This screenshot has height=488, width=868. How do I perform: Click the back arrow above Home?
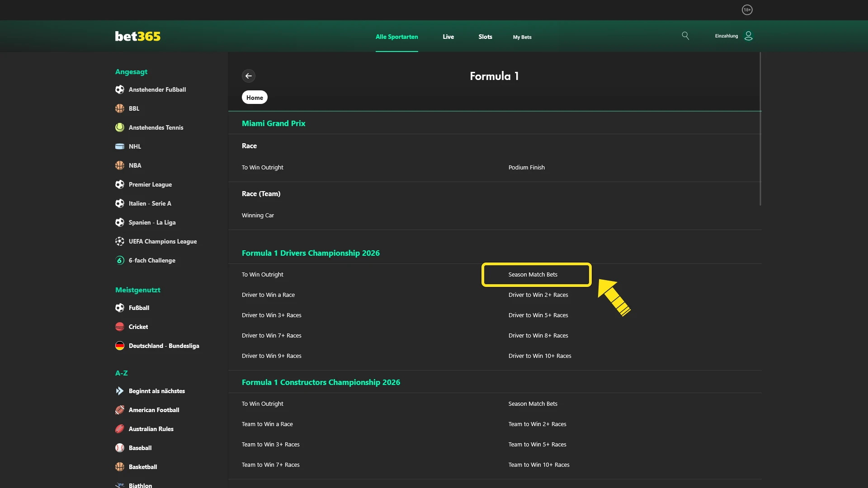pos(249,76)
